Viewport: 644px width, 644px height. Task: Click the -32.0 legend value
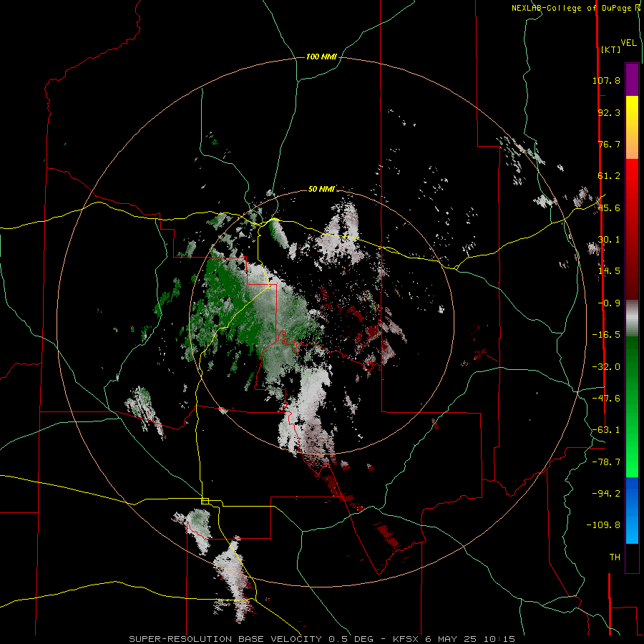(x=606, y=367)
